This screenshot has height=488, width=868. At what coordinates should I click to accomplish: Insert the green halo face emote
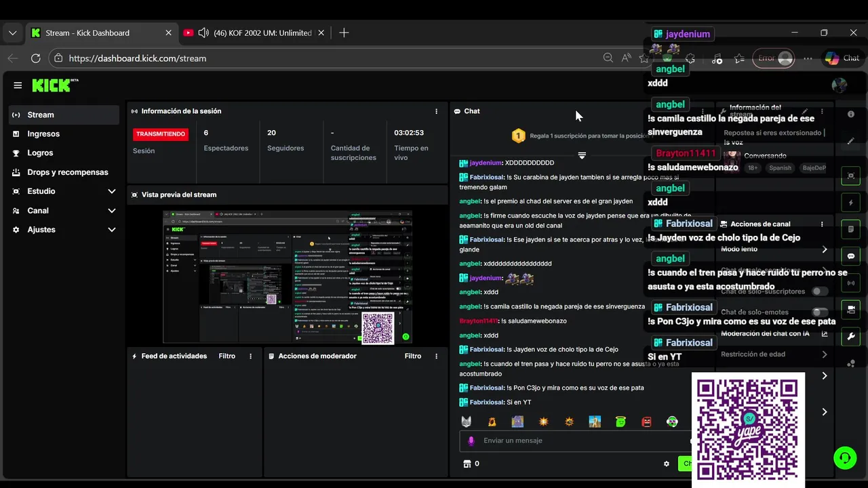[x=620, y=422]
